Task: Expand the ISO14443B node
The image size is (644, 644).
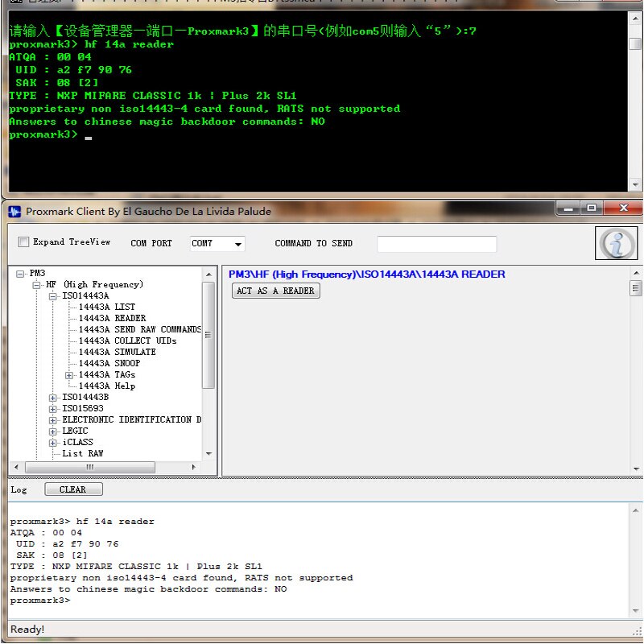Action: tap(52, 398)
